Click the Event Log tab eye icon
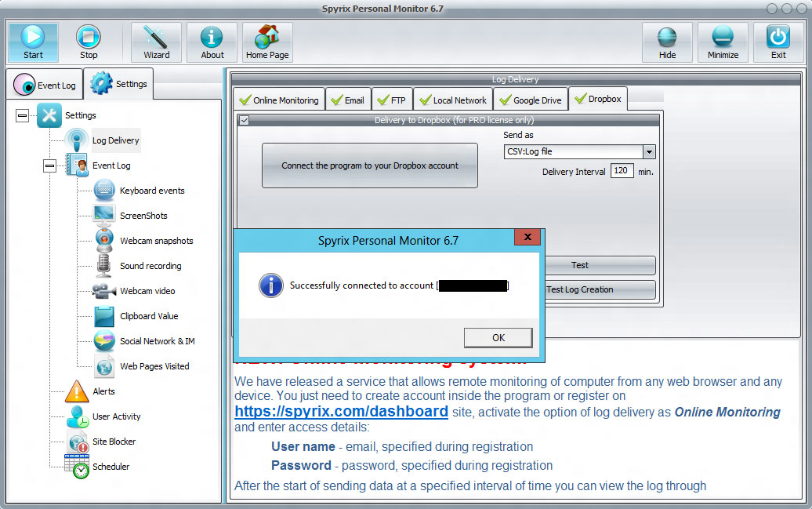The height and width of the screenshot is (509, 812). [24, 85]
